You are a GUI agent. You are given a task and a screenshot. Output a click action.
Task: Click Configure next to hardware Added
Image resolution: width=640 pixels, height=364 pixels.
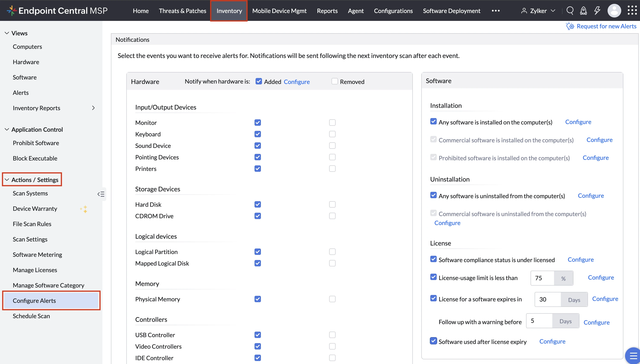click(297, 82)
